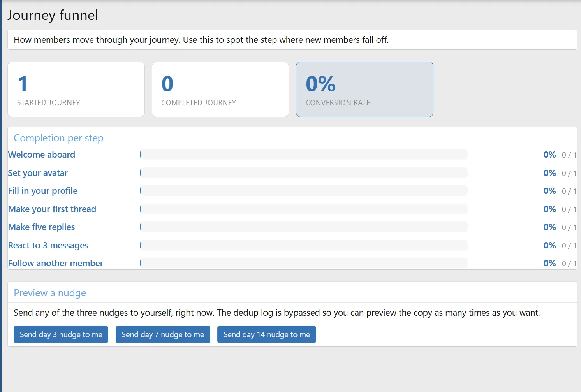
Task: Open the React to 3 messages step
Action: [48, 245]
